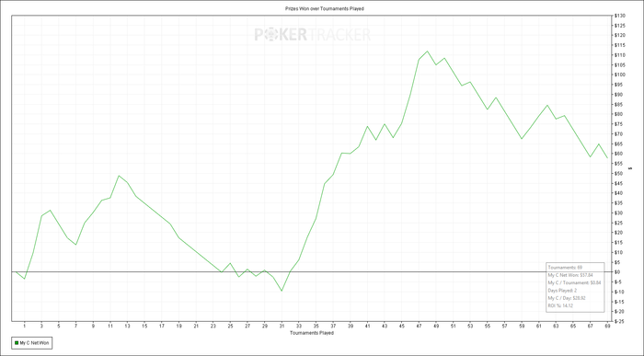644x356 pixels.
Task: Click the "$75" y-axis tick label
Action: [618, 124]
